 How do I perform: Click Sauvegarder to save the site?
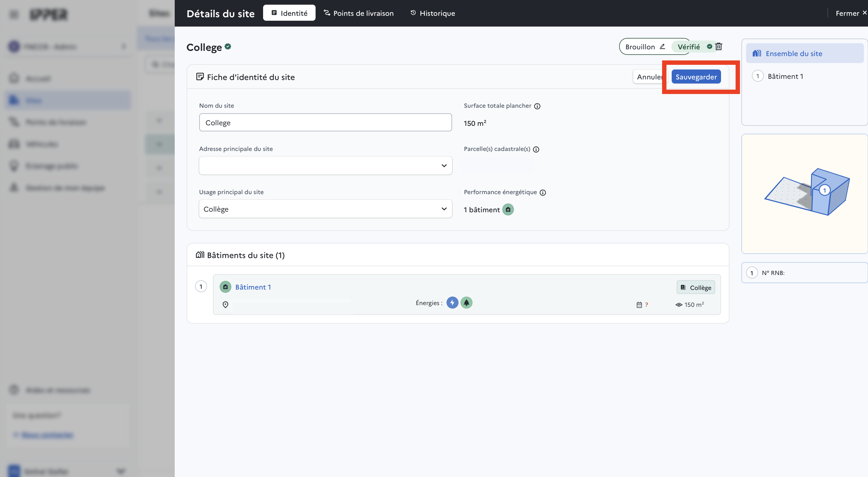(x=696, y=77)
